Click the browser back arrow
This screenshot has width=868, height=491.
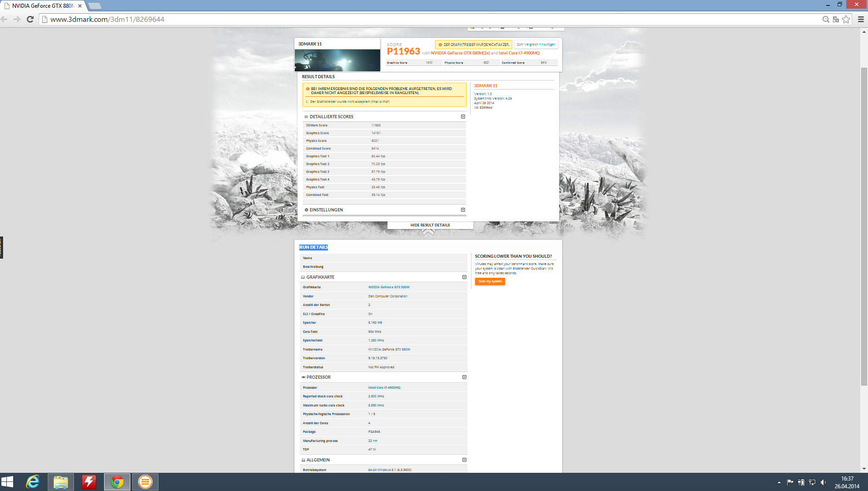(x=5, y=19)
